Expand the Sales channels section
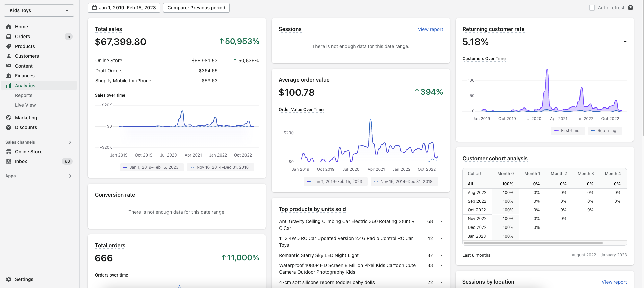644x288 pixels. click(x=38, y=142)
